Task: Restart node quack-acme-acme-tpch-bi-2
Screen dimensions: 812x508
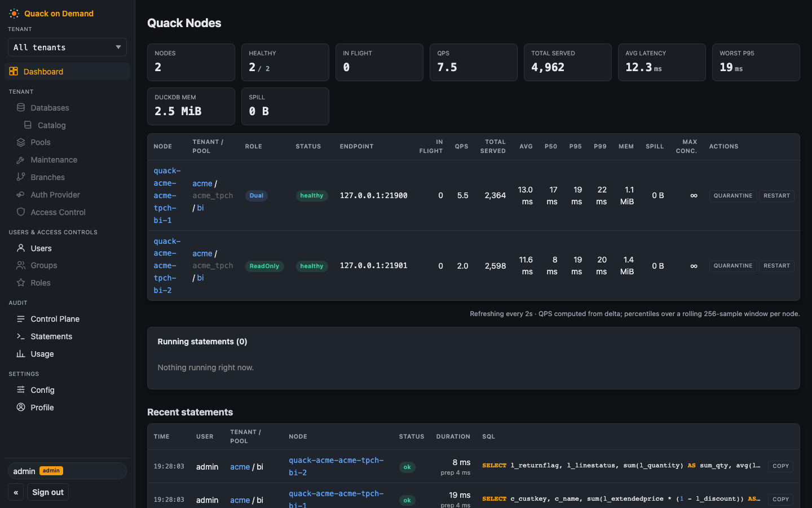Action: coord(776,266)
